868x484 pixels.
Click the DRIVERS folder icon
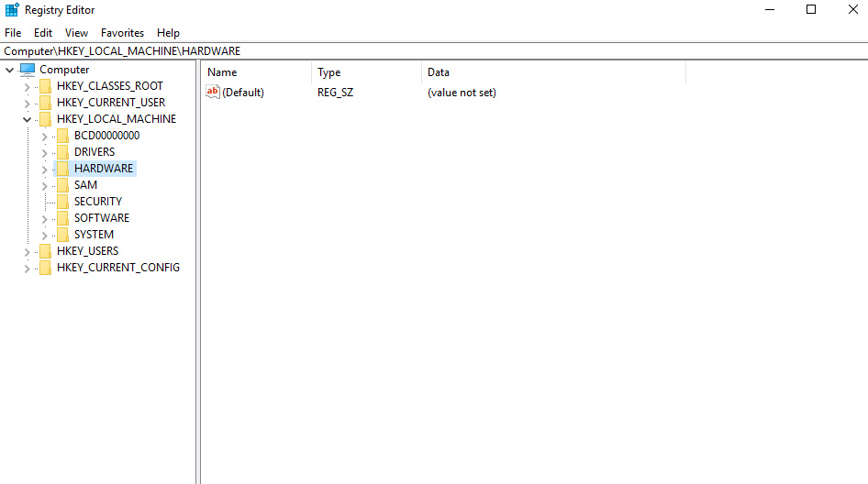(63, 152)
